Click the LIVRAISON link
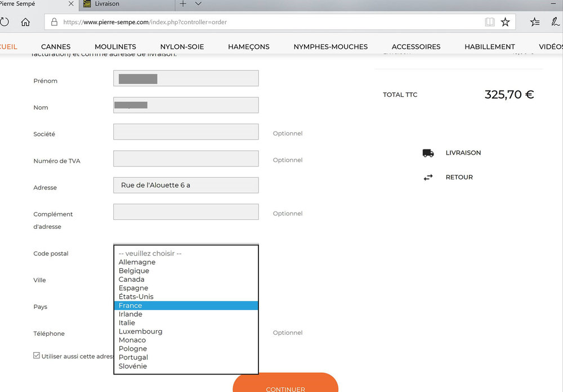The width and height of the screenshot is (563, 392). 463,153
